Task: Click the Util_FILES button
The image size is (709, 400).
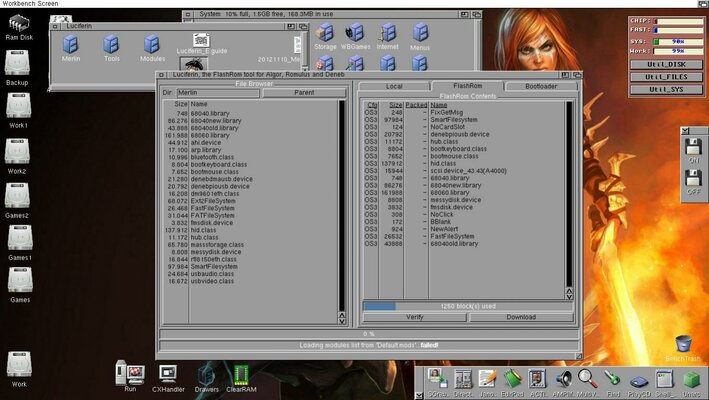Action: (x=666, y=77)
